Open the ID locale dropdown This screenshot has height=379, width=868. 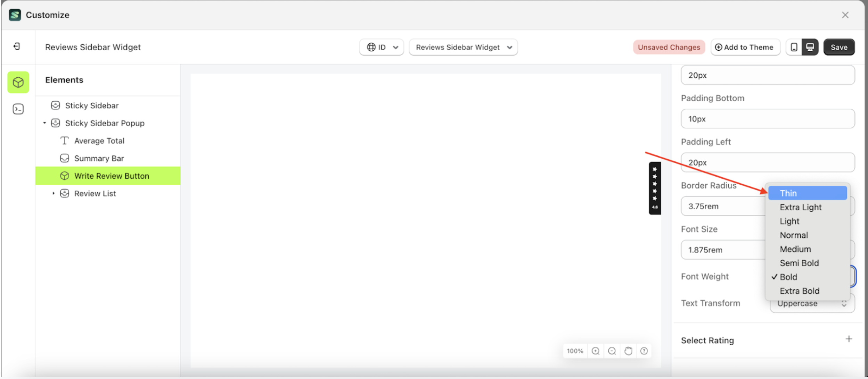coord(381,47)
